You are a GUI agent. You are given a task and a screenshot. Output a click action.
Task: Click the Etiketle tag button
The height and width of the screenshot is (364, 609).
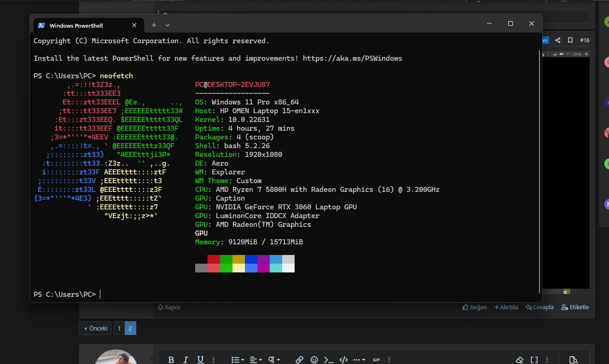(x=575, y=307)
